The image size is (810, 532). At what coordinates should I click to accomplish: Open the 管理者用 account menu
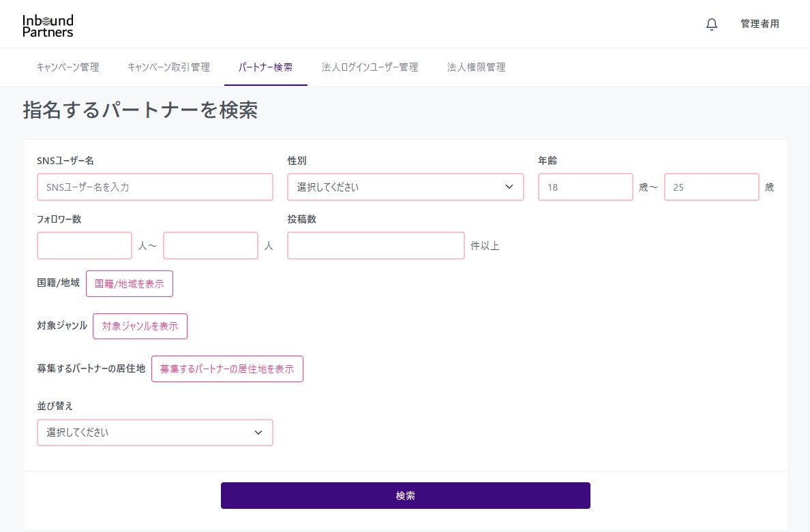[x=760, y=25]
